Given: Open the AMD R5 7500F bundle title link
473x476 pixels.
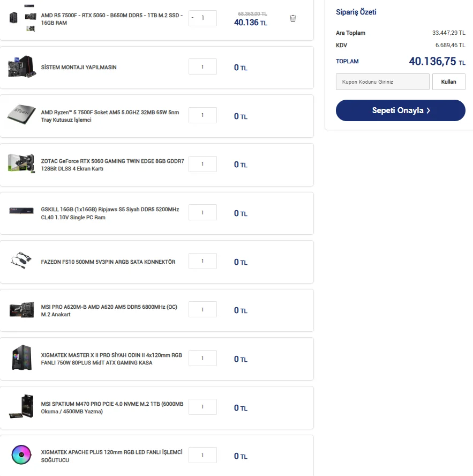Looking at the screenshot, I should [x=111, y=19].
